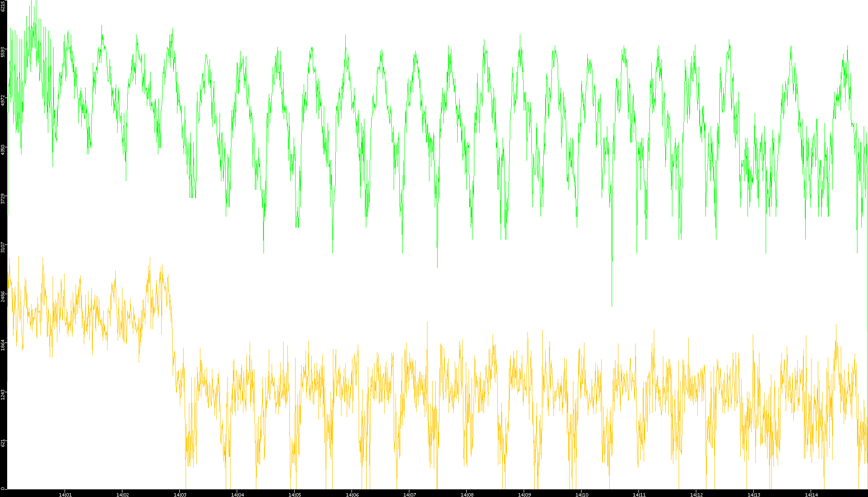Click the 14:02 time axis label
The height and width of the screenshot is (497, 868).
122,494
